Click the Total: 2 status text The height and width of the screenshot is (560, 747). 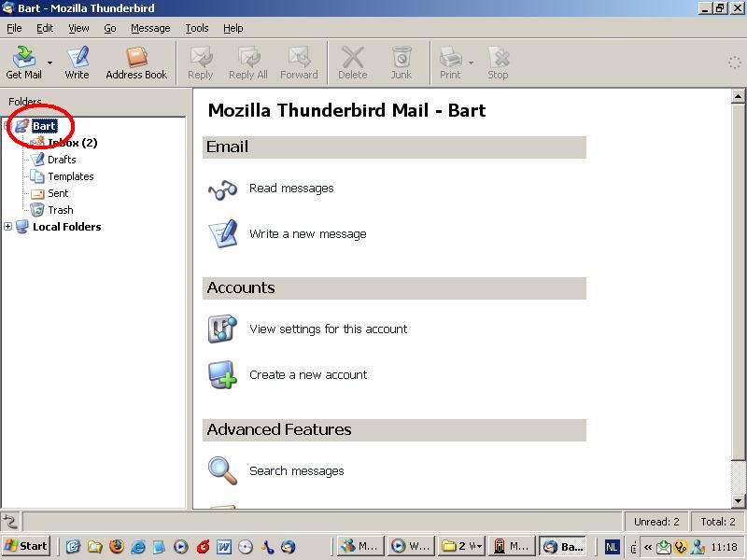(717, 522)
